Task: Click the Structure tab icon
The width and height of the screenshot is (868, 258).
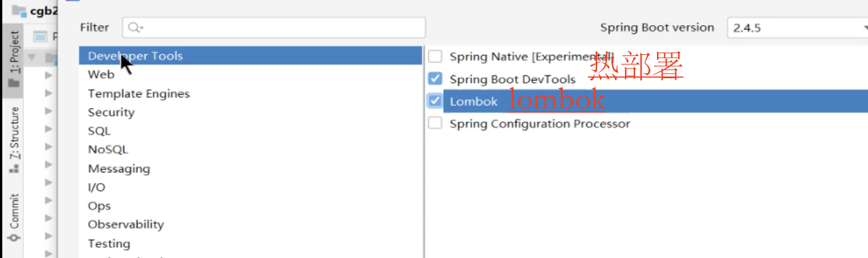Action: pyautogui.click(x=14, y=168)
